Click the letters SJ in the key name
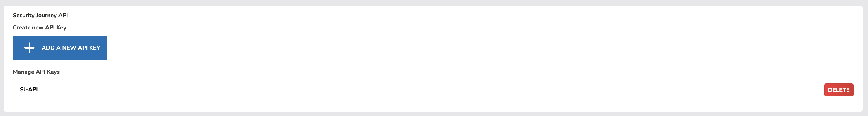868x116 pixels. tap(23, 89)
